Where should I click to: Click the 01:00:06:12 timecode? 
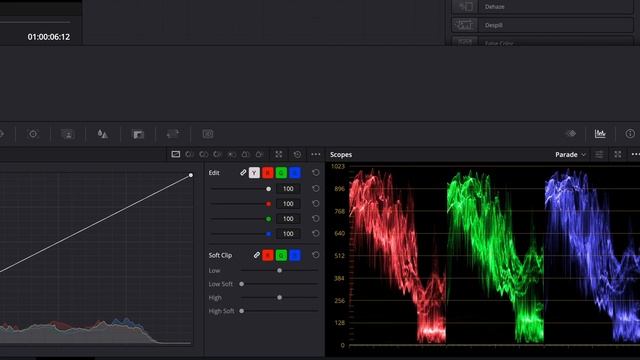(x=49, y=37)
